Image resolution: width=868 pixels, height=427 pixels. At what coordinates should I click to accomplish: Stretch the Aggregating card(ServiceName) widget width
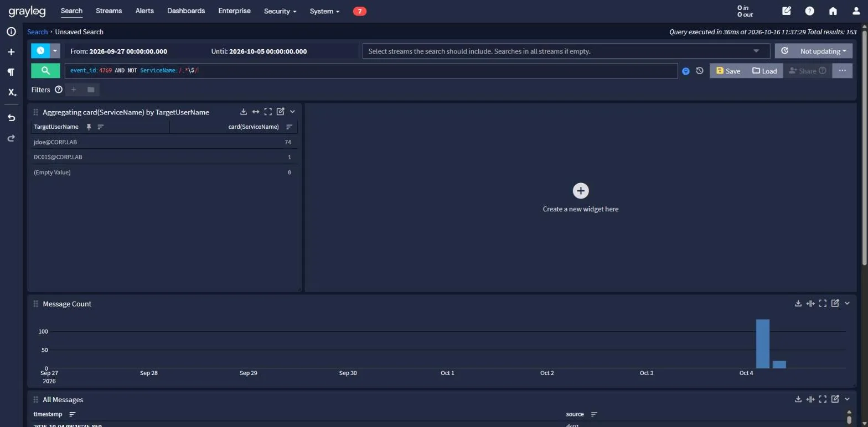(256, 112)
